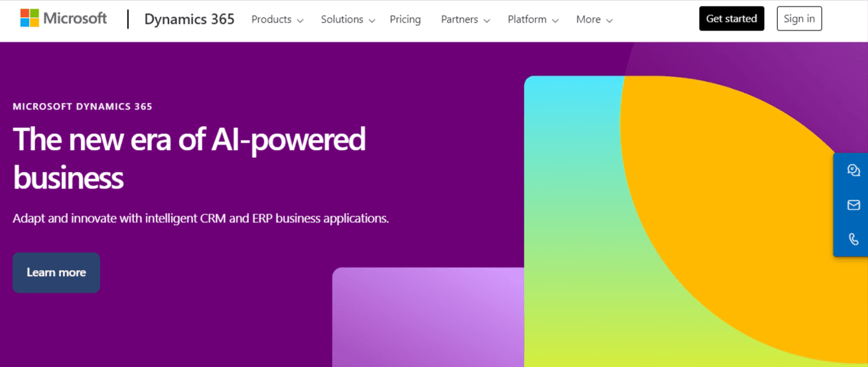Open the Partners dropdown
The image size is (868, 367).
[x=465, y=19]
